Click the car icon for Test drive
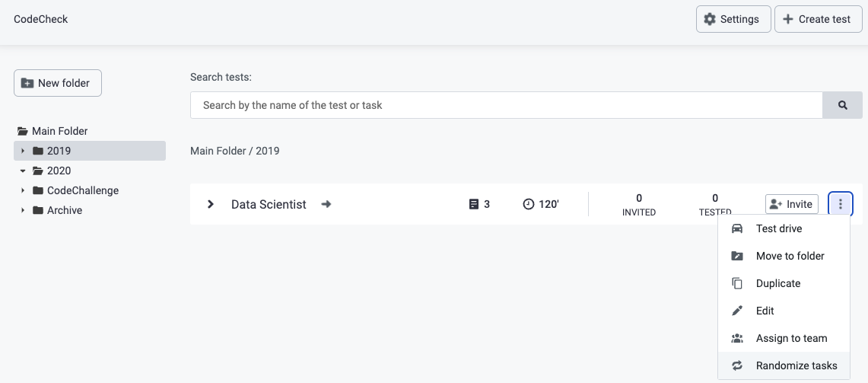This screenshot has height=383, width=868. (x=737, y=228)
